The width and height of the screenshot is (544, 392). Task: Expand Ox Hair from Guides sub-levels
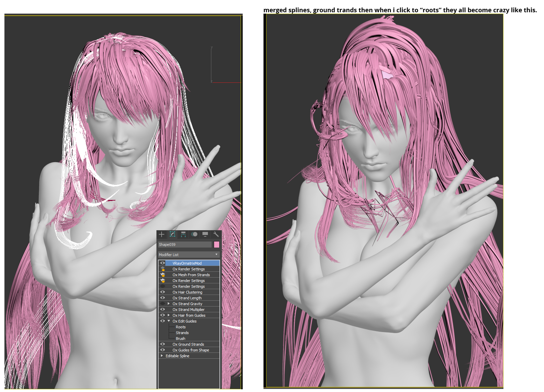point(169,315)
